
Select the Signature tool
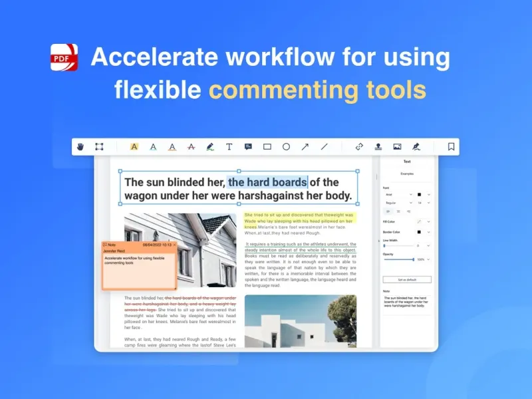coord(416,146)
